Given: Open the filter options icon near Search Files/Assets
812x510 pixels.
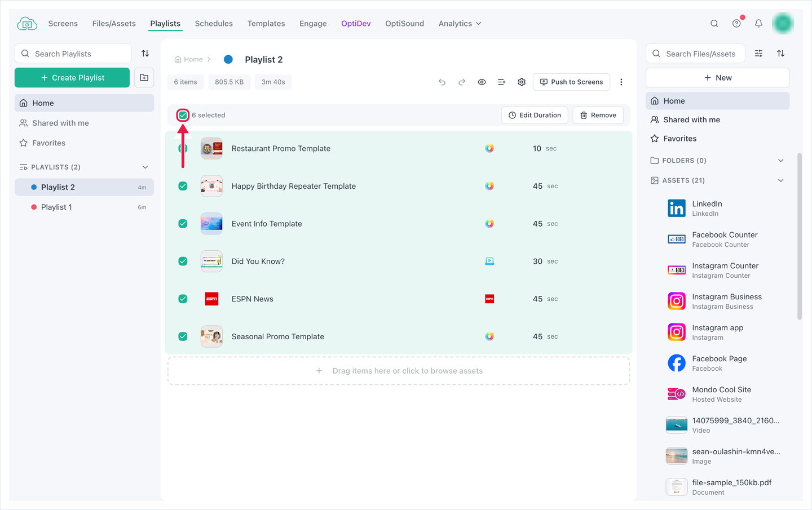Looking at the screenshot, I should 759,54.
